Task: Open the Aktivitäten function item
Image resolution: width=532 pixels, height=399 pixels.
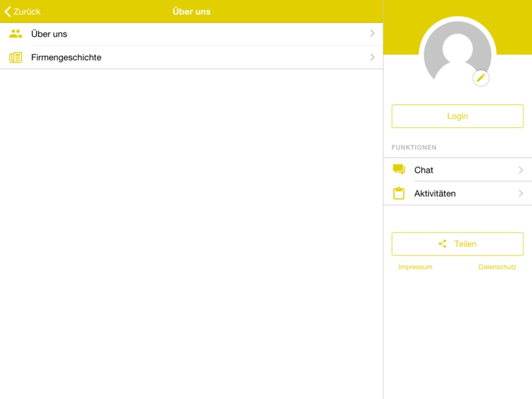Action: tap(458, 194)
